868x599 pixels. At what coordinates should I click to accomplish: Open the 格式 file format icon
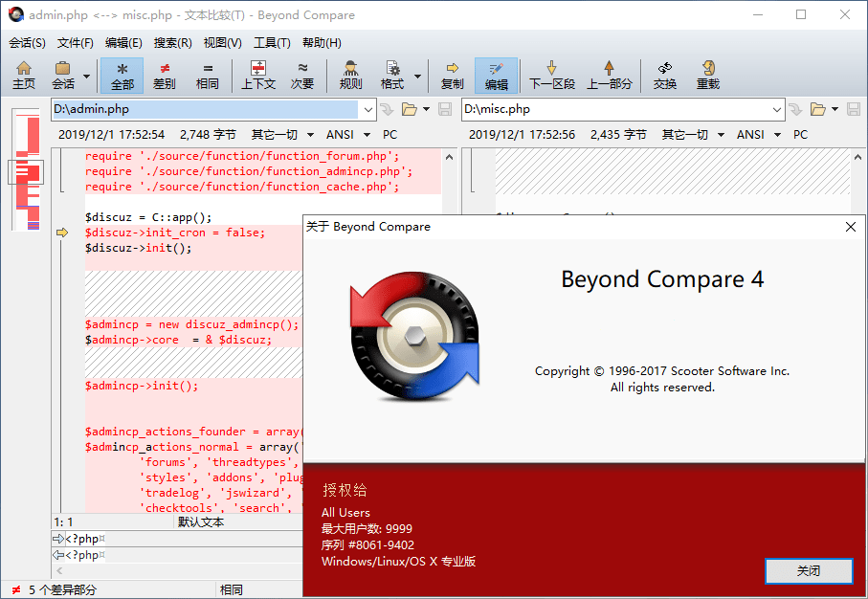392,76
